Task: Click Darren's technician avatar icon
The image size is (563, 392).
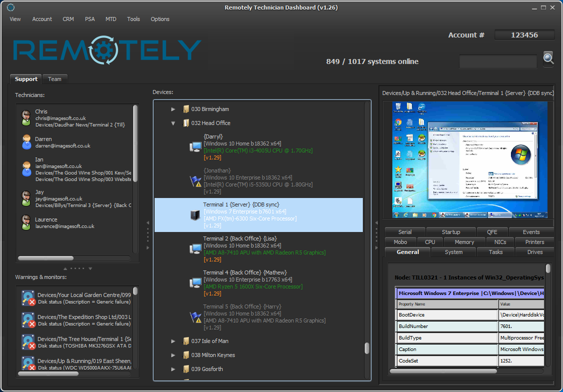Action: point(26,142)
